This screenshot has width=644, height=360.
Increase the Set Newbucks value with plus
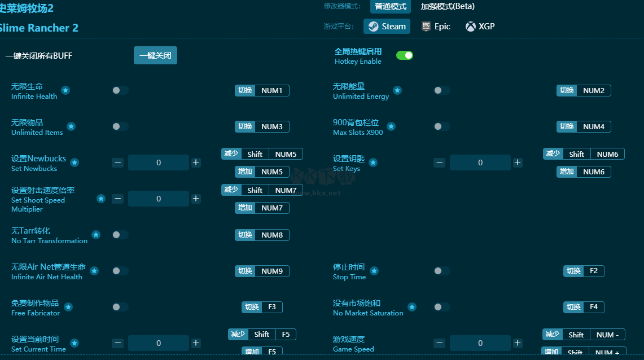click(196, 163)
